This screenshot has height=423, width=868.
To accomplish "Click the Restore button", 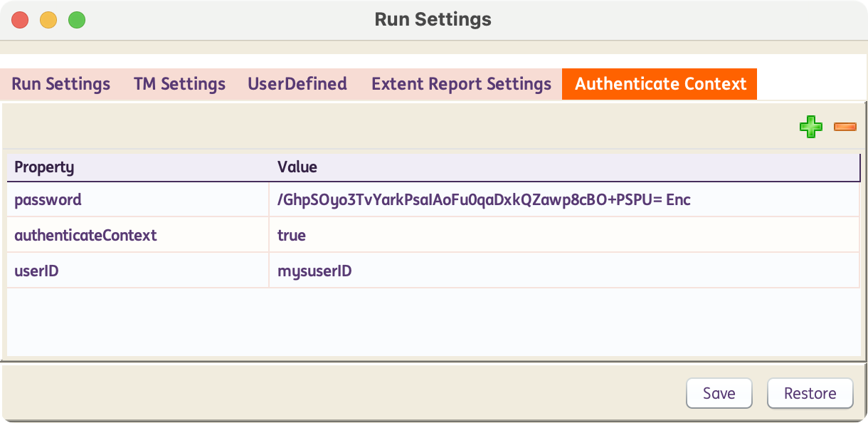I will tap(810, 394).
